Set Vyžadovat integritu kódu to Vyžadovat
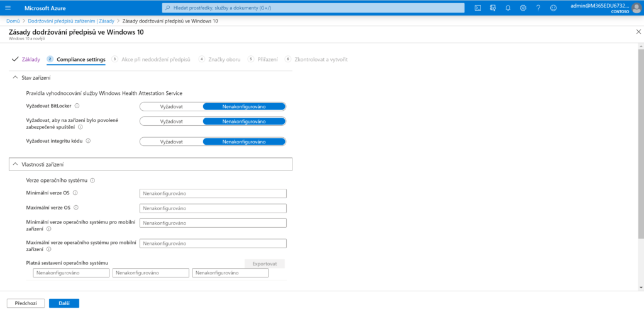644x314 pixels. 171,142
